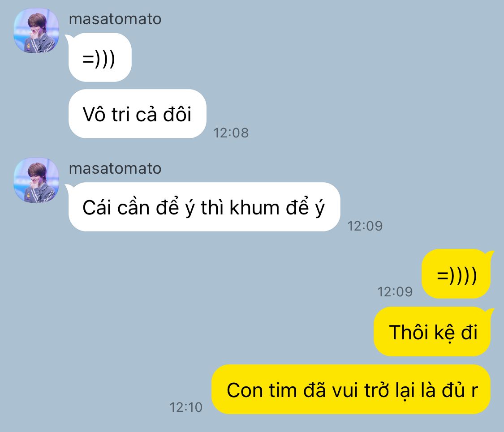The height and width of the screenshot is (432, 504).
Task: Select the "Thôi kệ đi" message bubble
Action: pos(433,331)
